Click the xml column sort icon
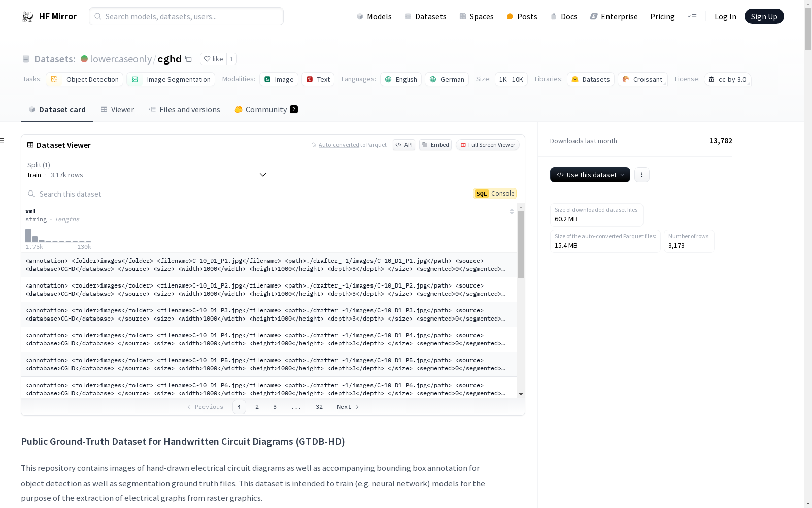Screen dimensions: 812x508 click(512, 211)
